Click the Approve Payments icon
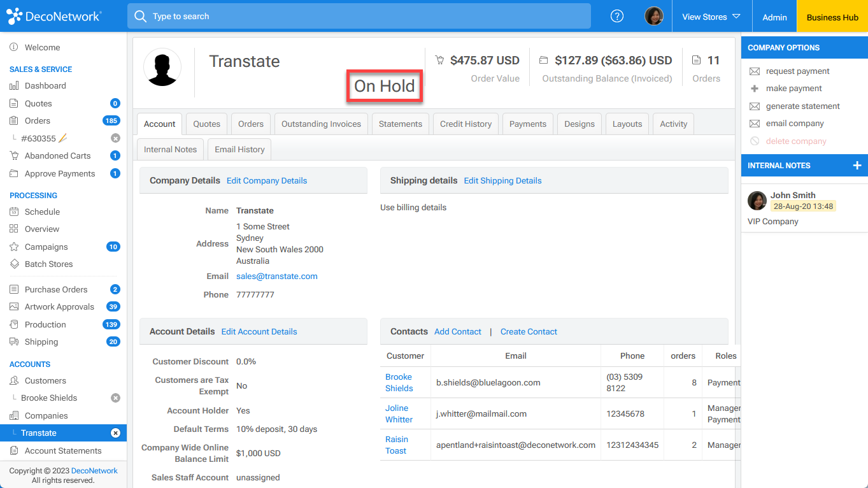This screenshot has height=488, width=868. pyautogui.click(x=14, y=174)
